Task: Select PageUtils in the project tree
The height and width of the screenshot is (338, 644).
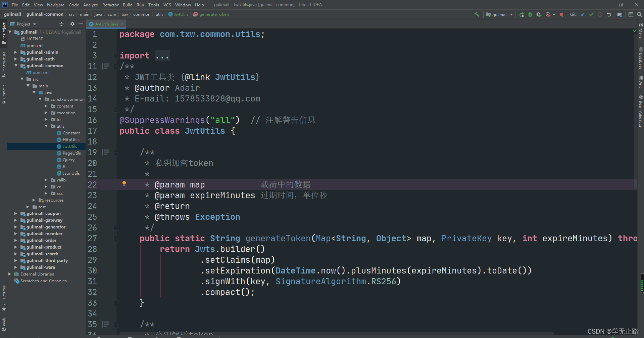Action: click(71, 153)
